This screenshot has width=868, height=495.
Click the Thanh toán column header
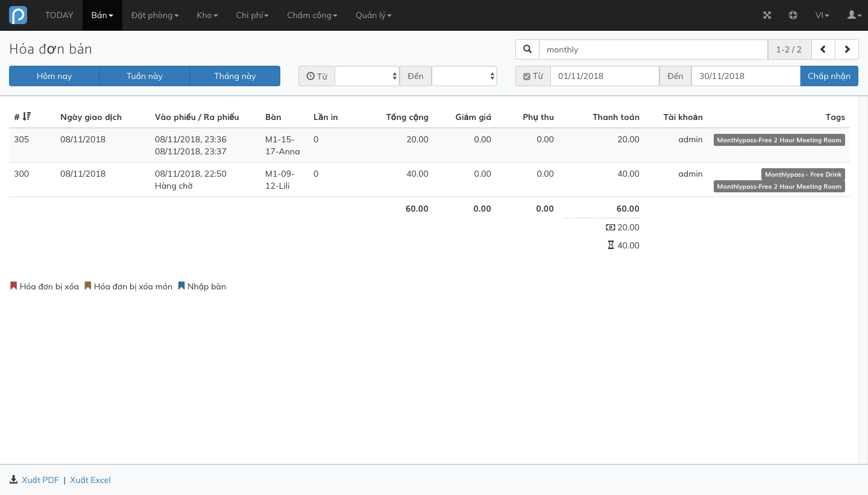(616, 117)
